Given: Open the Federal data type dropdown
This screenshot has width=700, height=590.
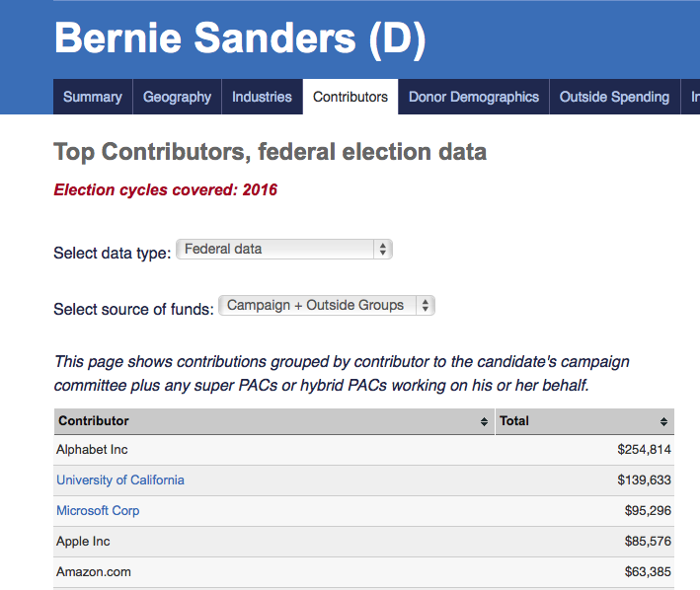Looking at the screenshot, I should (x=283, y=250).
